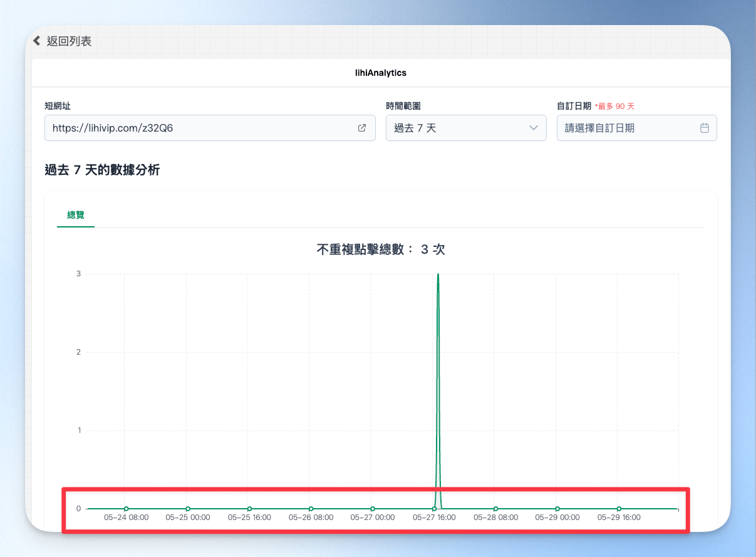Click the red 最多 90 天 note

615,107
